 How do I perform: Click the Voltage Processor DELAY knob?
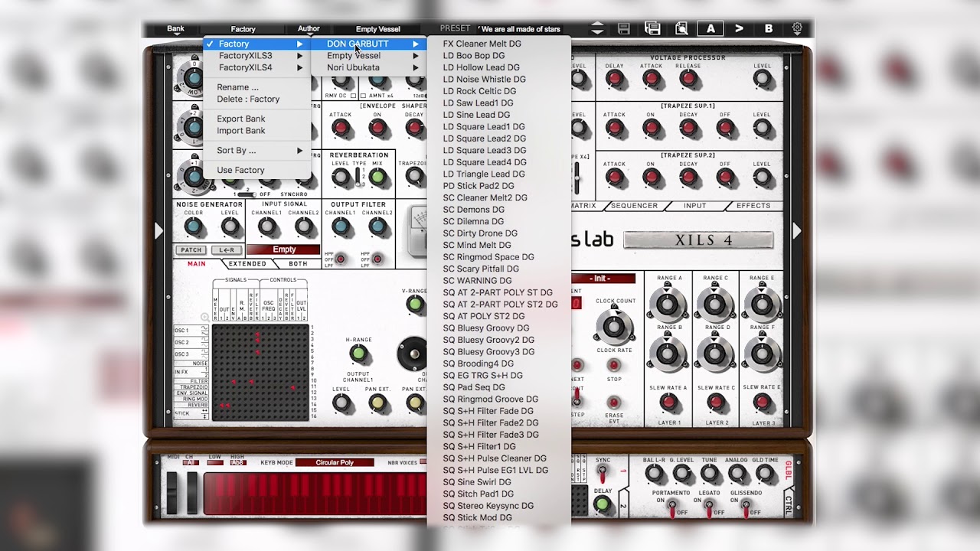pos(615,80)
